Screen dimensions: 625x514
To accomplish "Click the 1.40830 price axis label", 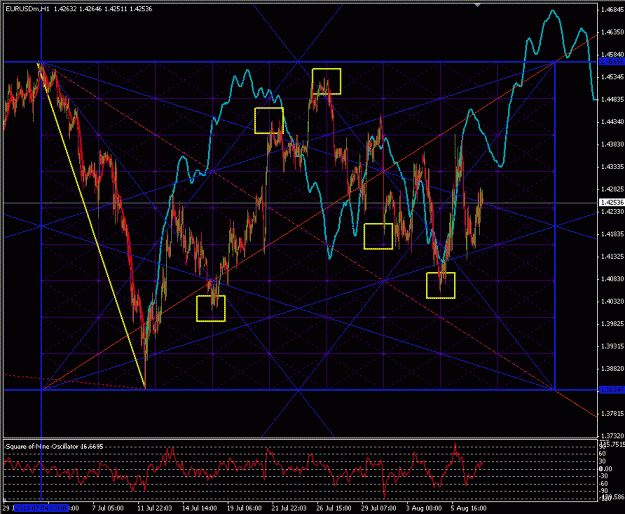I will tap(613, 279).
